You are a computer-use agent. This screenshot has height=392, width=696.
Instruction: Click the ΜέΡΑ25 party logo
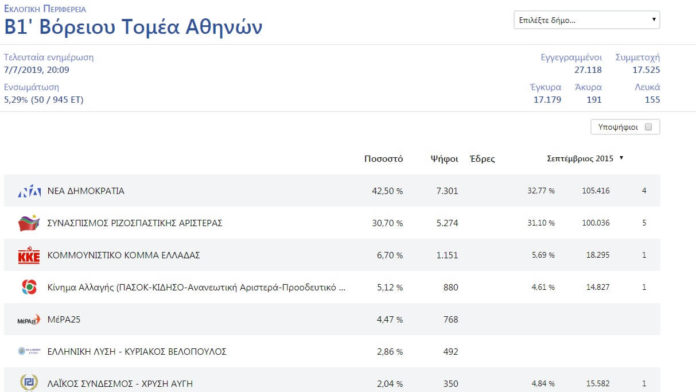pyautogui.click(x=29, y=320)
